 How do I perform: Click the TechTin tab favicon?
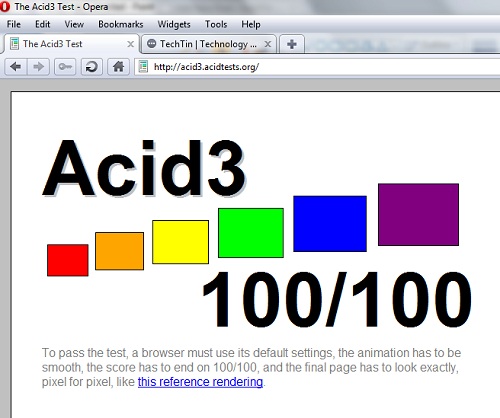[151, 44]
